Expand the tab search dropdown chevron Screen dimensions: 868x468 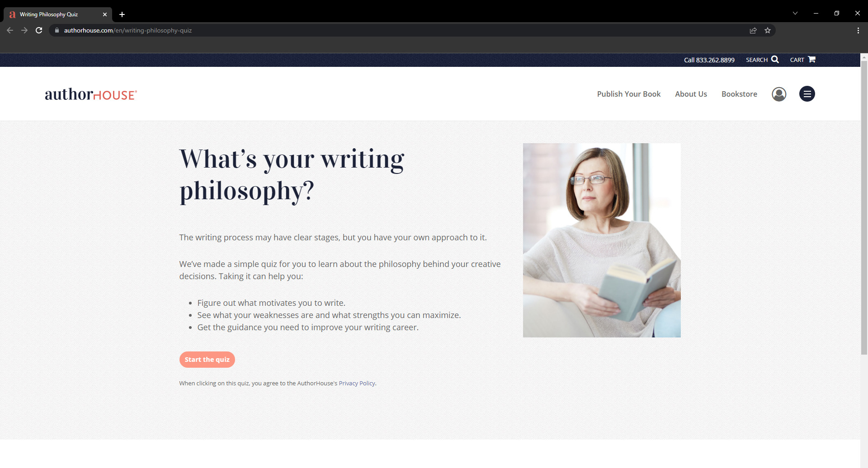pos(795,13)
